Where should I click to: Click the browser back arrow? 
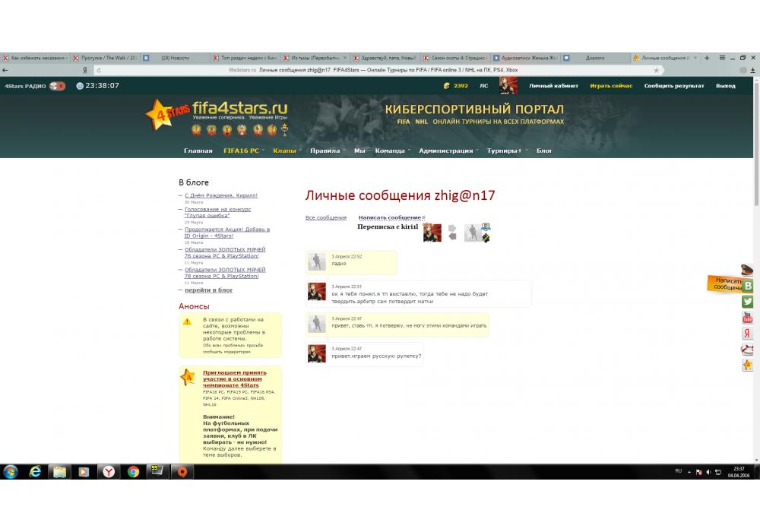(5, 70)
